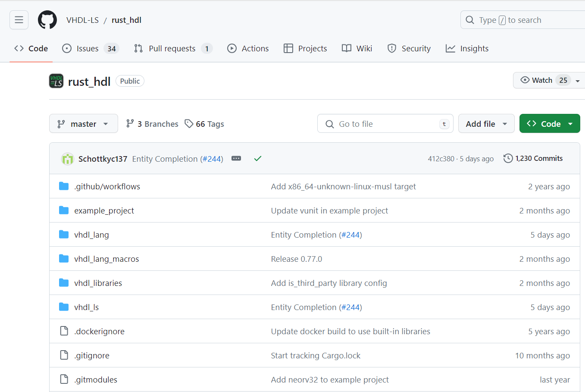Open Schottkyc137 user profile link

pyautogui.click(x=103, y=159)
